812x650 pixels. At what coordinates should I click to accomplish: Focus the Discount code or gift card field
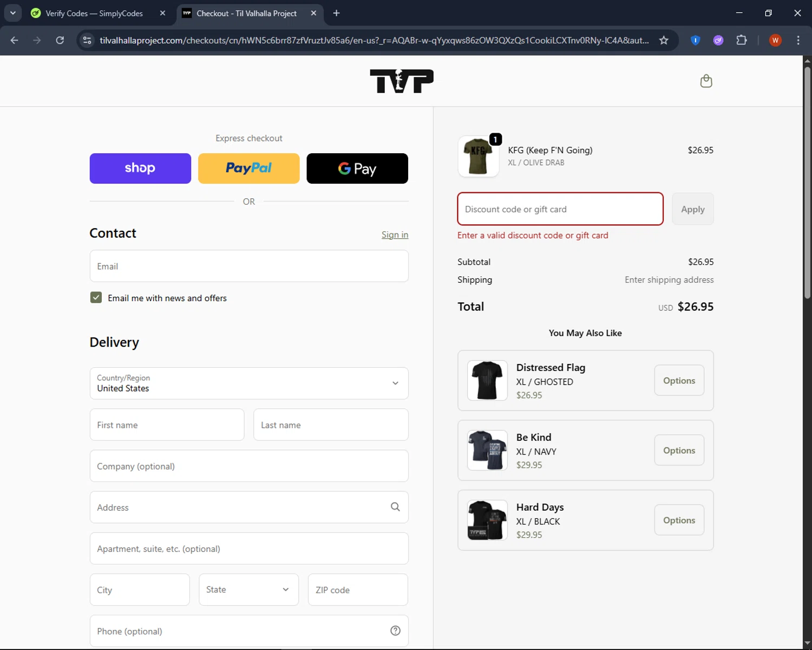pyautogui.click(x=560, y=209)
